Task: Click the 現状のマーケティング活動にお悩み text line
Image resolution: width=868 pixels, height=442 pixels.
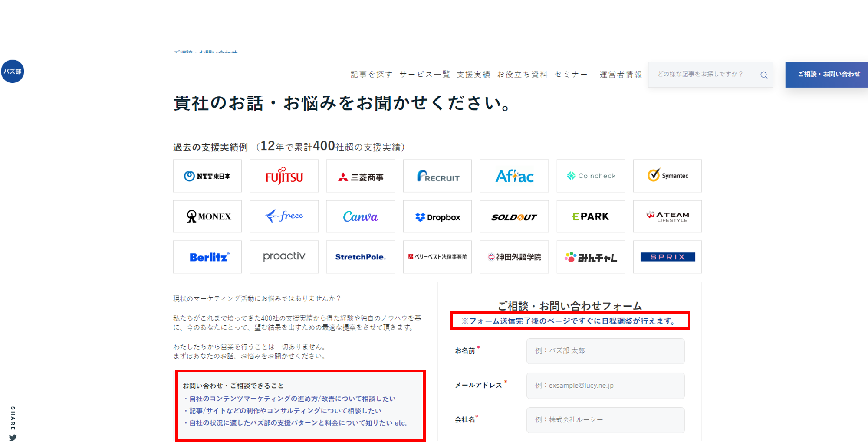Action: (257, 298)
